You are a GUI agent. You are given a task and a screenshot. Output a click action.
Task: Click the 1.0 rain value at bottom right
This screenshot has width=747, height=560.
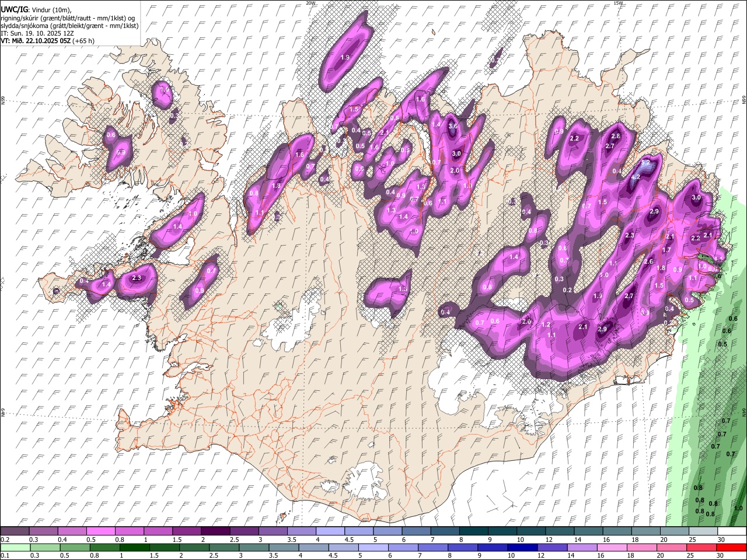[738, 509]
